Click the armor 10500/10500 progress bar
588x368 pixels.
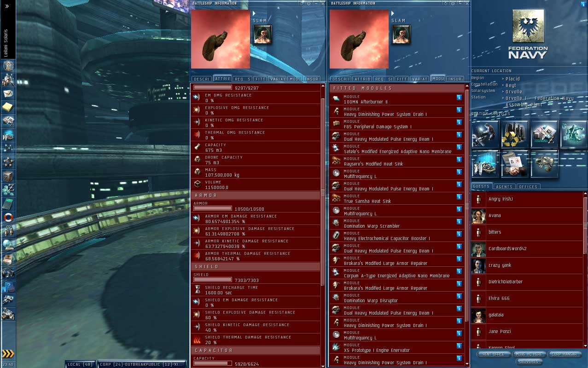(213, 208)
